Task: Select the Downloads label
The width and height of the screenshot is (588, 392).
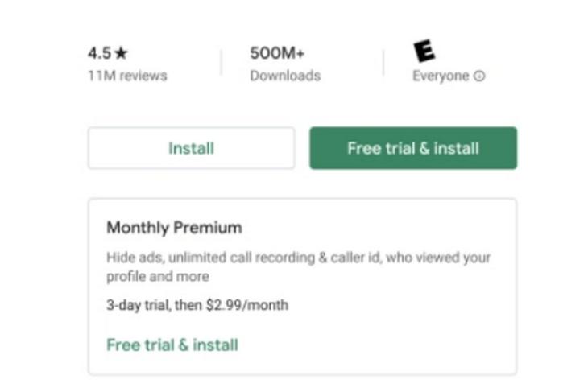Action: click(x=285, y=76)
